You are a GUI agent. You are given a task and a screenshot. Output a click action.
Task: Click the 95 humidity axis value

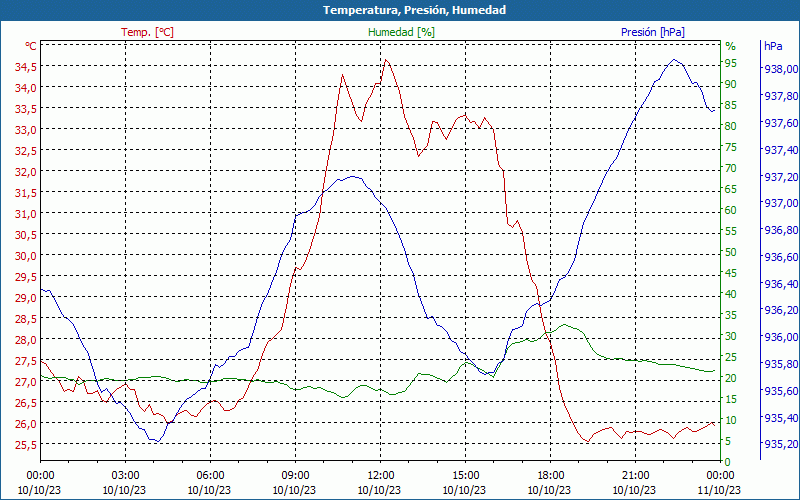point(731,63)
